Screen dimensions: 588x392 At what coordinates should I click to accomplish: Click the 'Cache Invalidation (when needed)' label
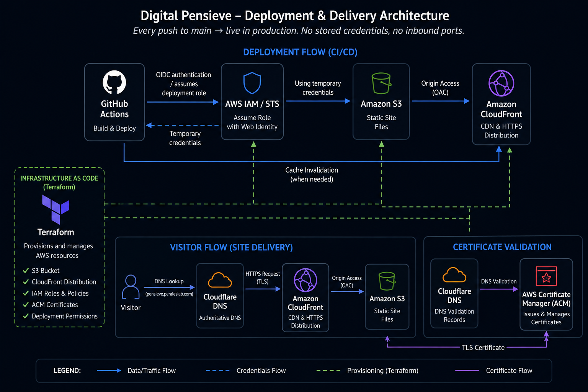pyautogui.click(x=312, y=175)
